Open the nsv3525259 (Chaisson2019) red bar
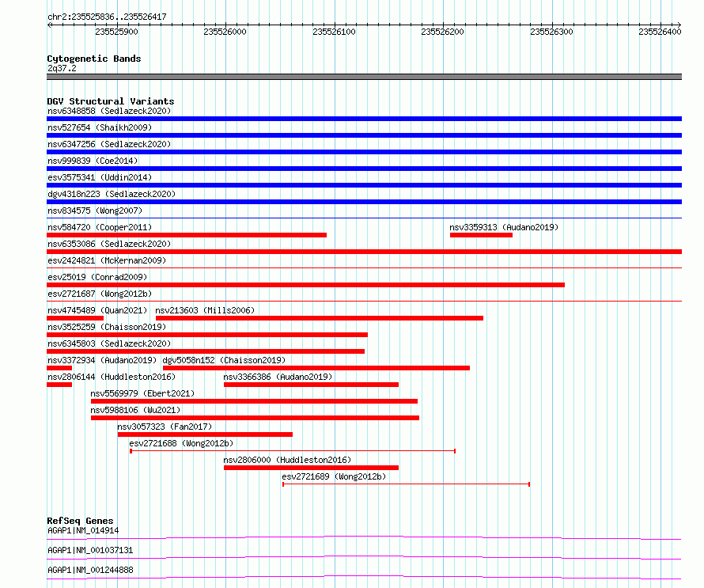Viewport: 704px width, 588px height. pyautogui.click(x=207, y=335)
